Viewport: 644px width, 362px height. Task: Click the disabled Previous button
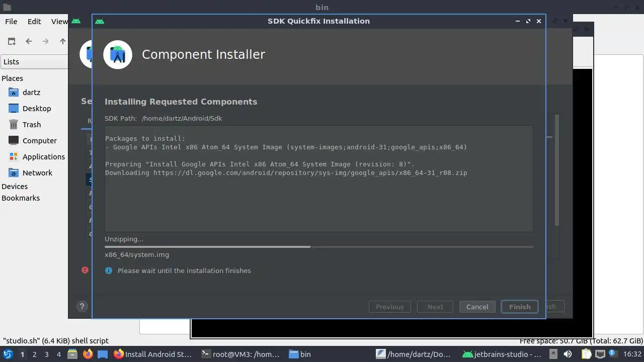(390, 307)
